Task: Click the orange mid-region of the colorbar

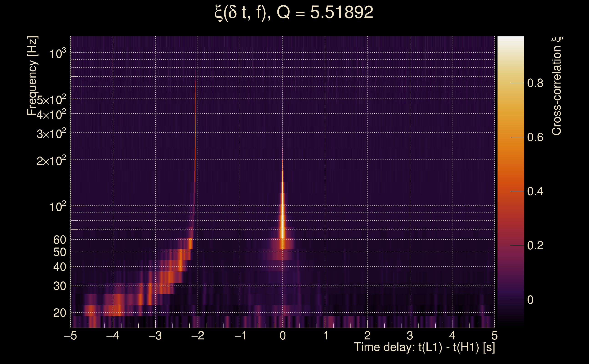Action: pyautogui.click(x=510, y=154)
